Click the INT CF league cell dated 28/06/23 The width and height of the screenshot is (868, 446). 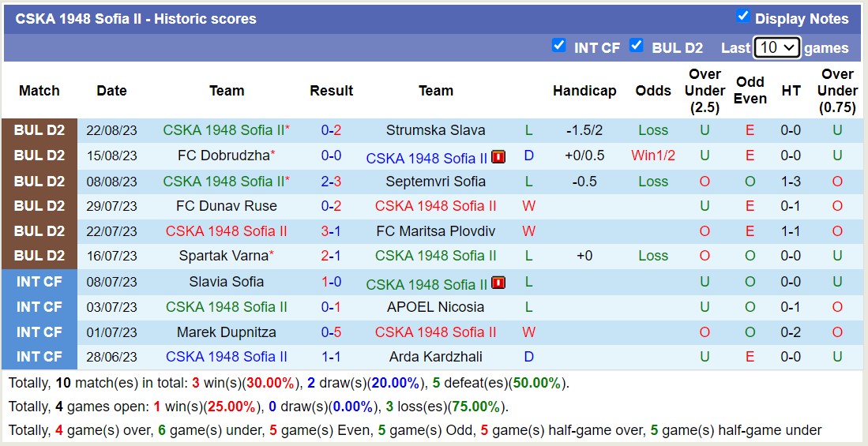[39, 357]
